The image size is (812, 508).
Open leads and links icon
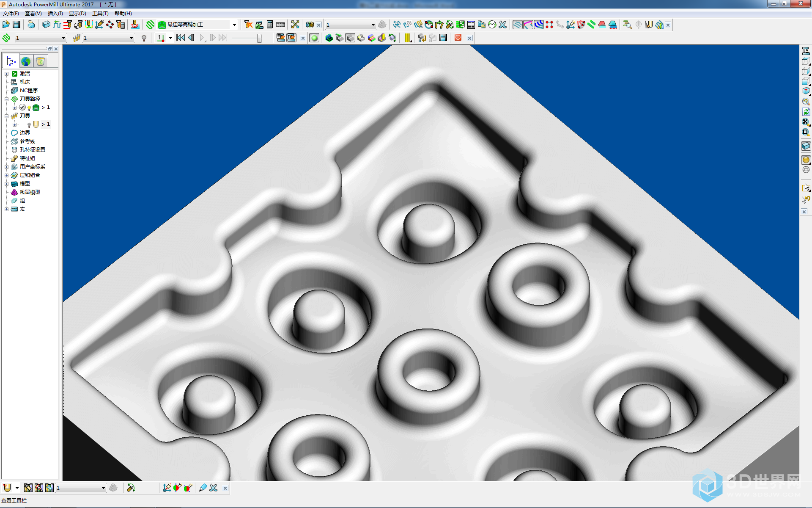(x=88, y=25)
